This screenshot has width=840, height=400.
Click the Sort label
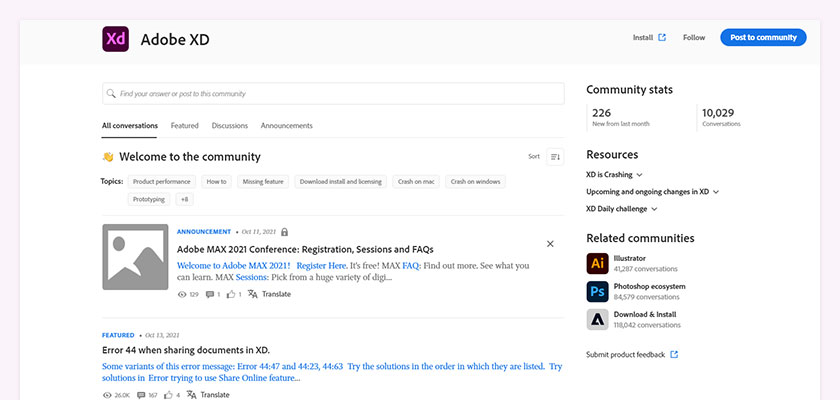point(534,156)
